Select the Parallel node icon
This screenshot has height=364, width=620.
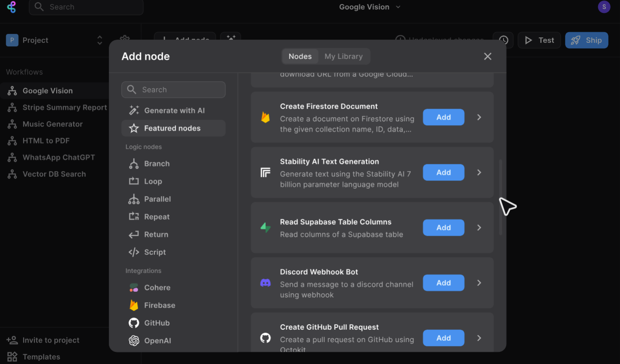(134, 199)
